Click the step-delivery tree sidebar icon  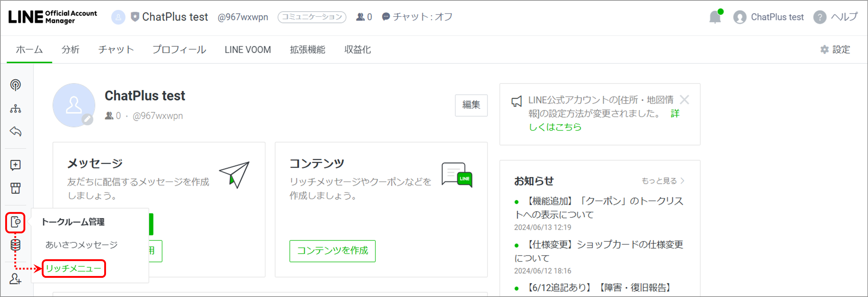16,108
